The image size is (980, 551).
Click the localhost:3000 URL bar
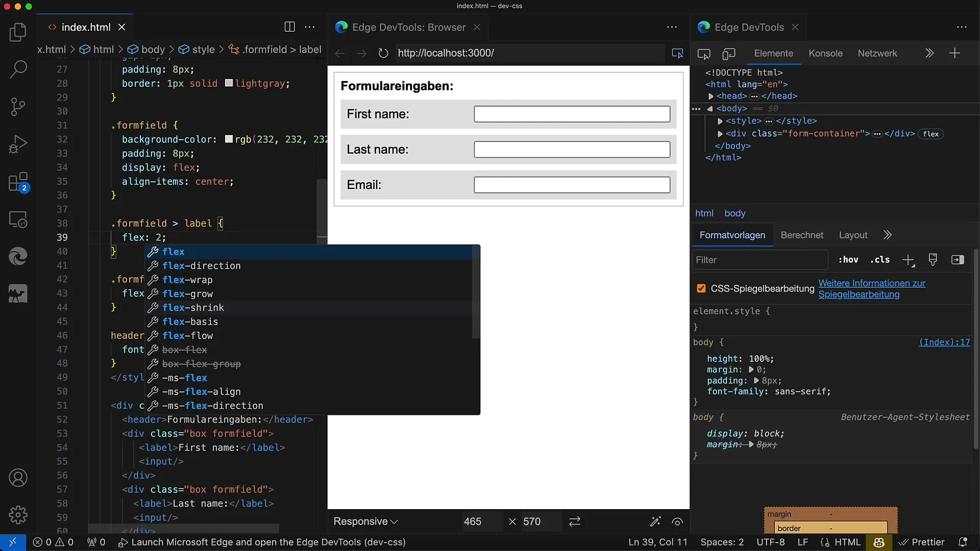coord(530,53)
